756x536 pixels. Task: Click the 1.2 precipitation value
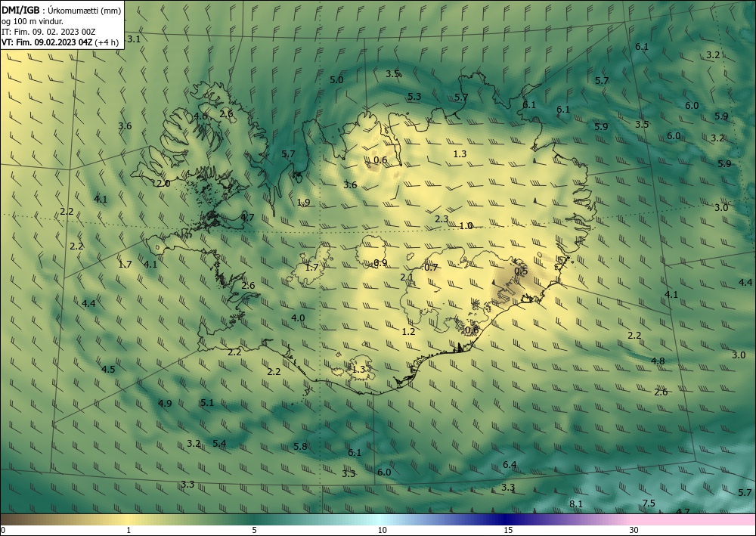pyautogui.click(x=408, y=332)
